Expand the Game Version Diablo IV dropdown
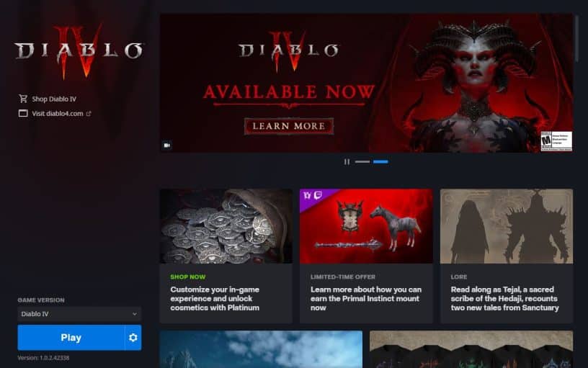This screenshot has width=588, height=368. (x=79, y=314)
